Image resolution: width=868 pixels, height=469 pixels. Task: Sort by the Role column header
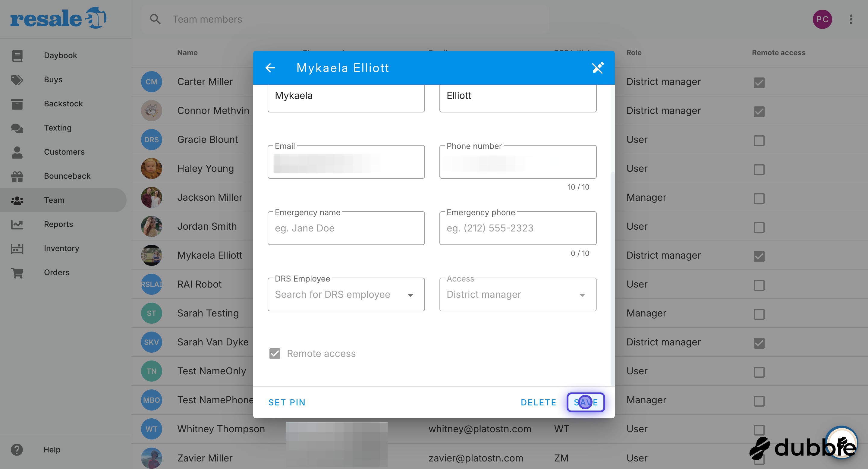click(634, 53)
